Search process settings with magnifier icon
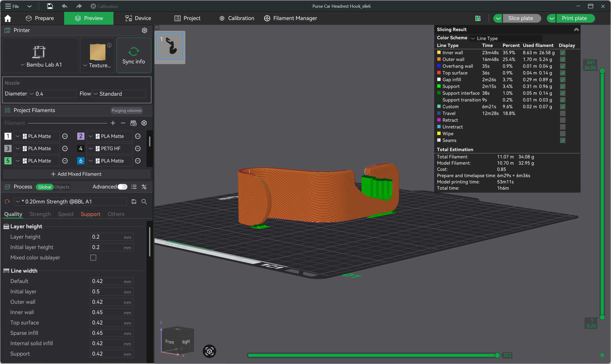 (x=144, y=202)
